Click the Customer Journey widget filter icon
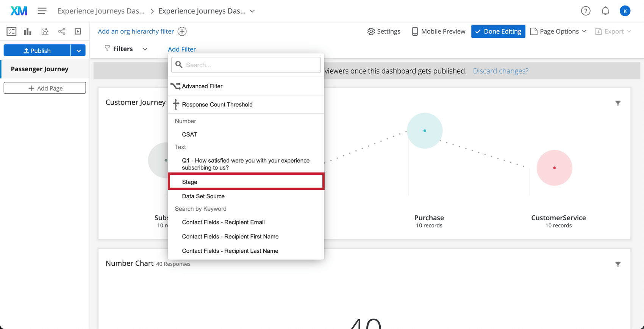Screen dimensions: 644x329 (618, 103)
